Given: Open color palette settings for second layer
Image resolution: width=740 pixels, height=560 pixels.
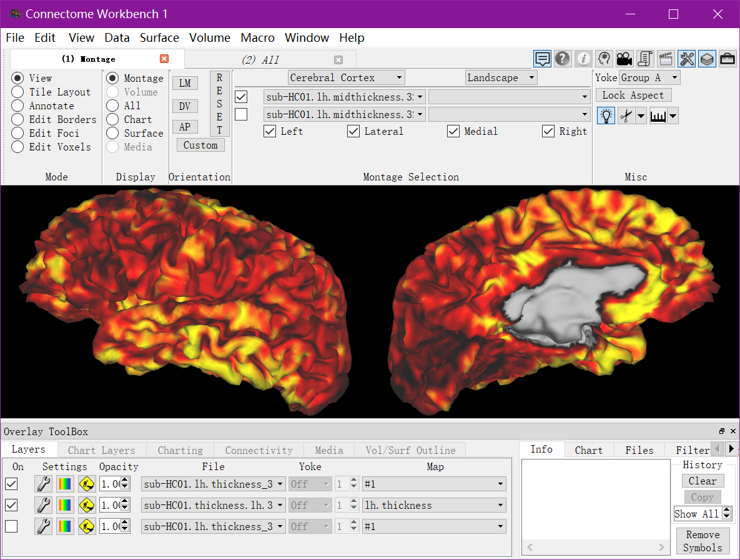Looking at the screenshot, I should 65,505.
